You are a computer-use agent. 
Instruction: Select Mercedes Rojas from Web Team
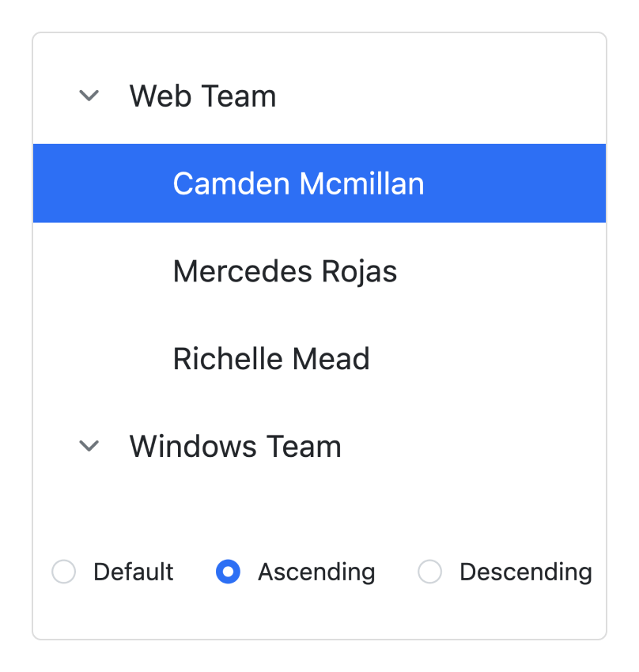click(x=285, y=271)
